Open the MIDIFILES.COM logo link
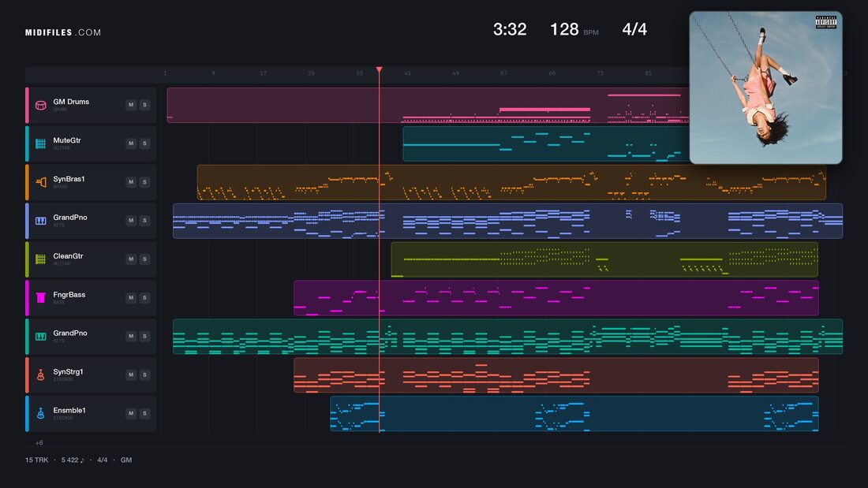Viewport: 868px width, 488px height. point(63,32)
